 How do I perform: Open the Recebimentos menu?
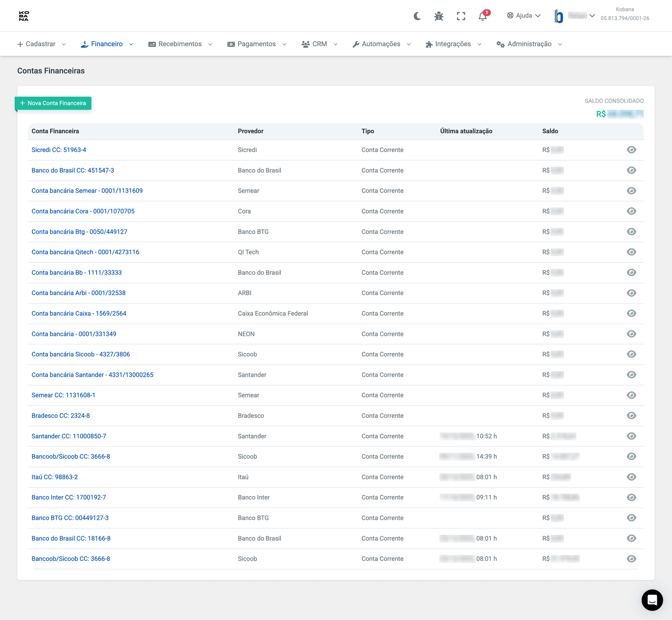click(180, 44)
